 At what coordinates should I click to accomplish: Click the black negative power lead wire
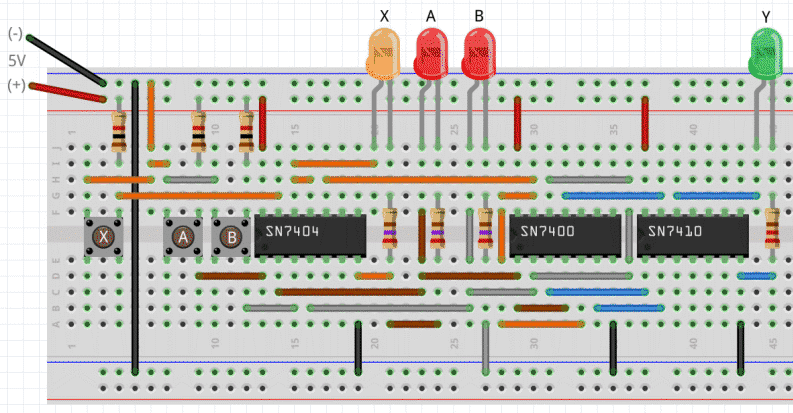66,60
